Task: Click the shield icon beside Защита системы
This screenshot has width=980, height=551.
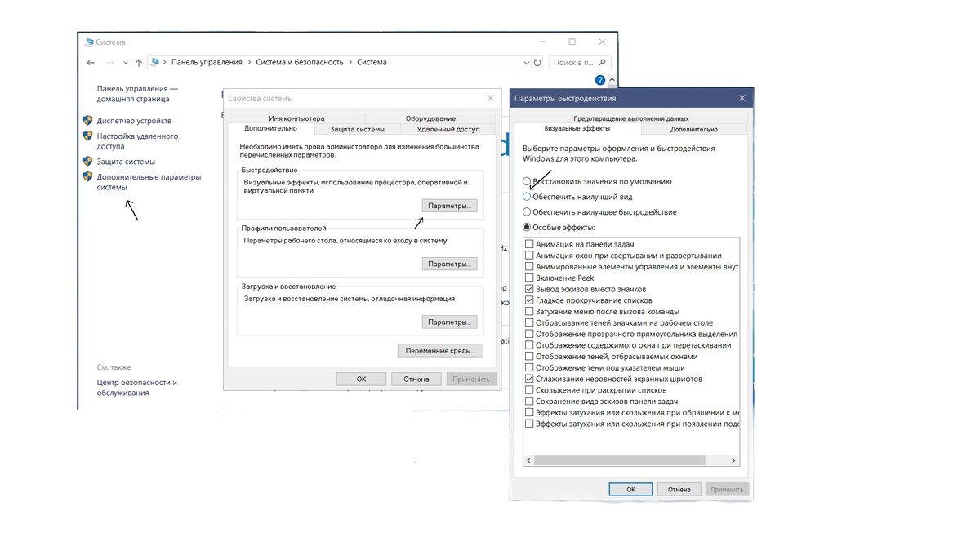Action: point(88,162)
